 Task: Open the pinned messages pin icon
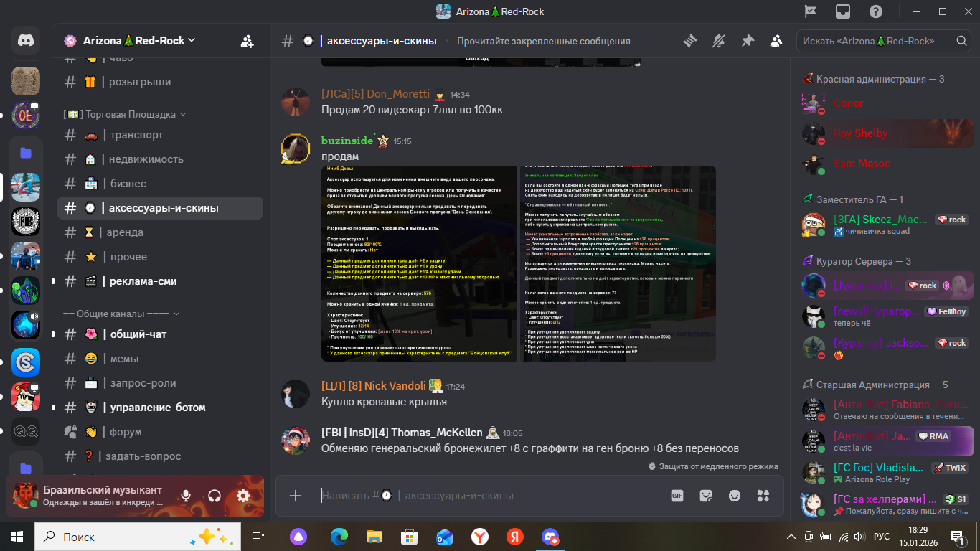pos(748,41)
